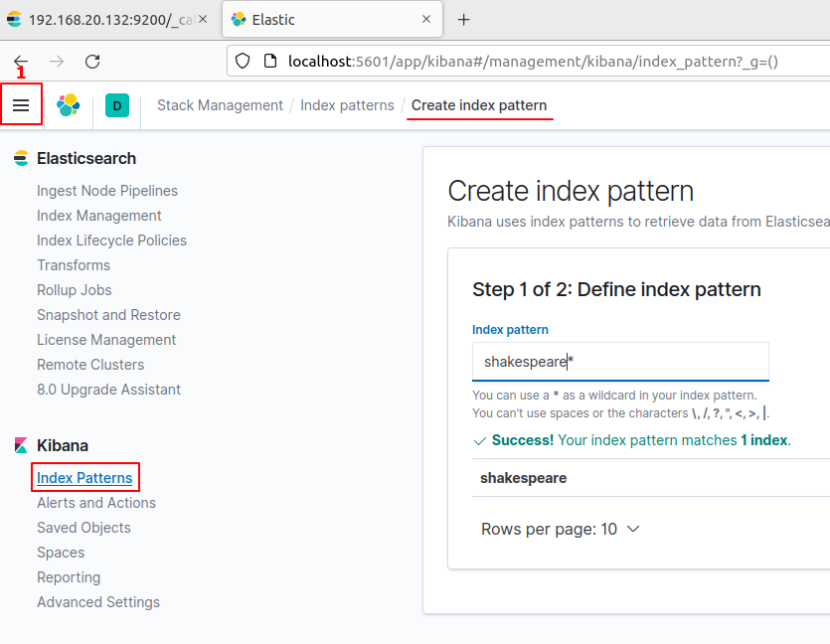The width and height of the screenshot is (830, 644).
Task: Click the Kibana section heading
Action: point(63,445)
